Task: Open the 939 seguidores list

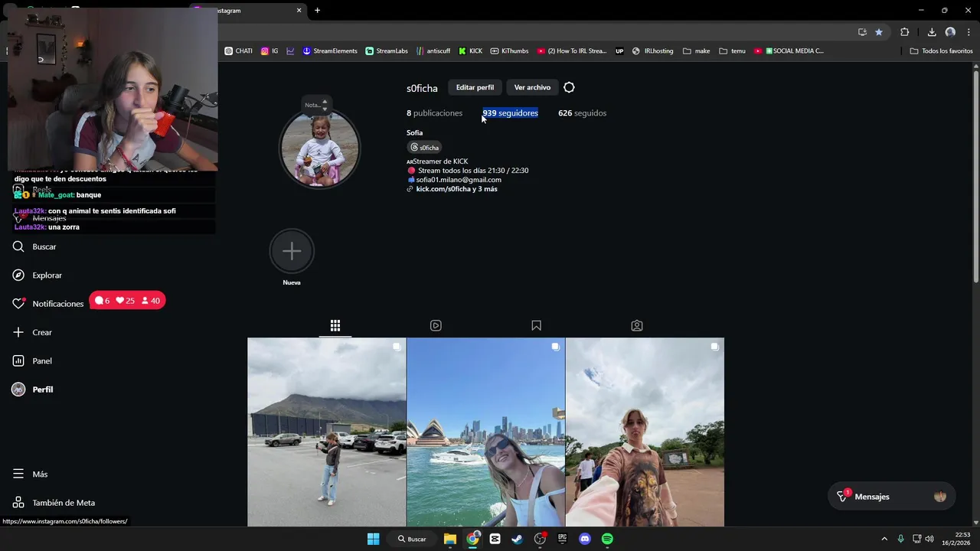Action: pyautogui.click(x=510, y=112)
